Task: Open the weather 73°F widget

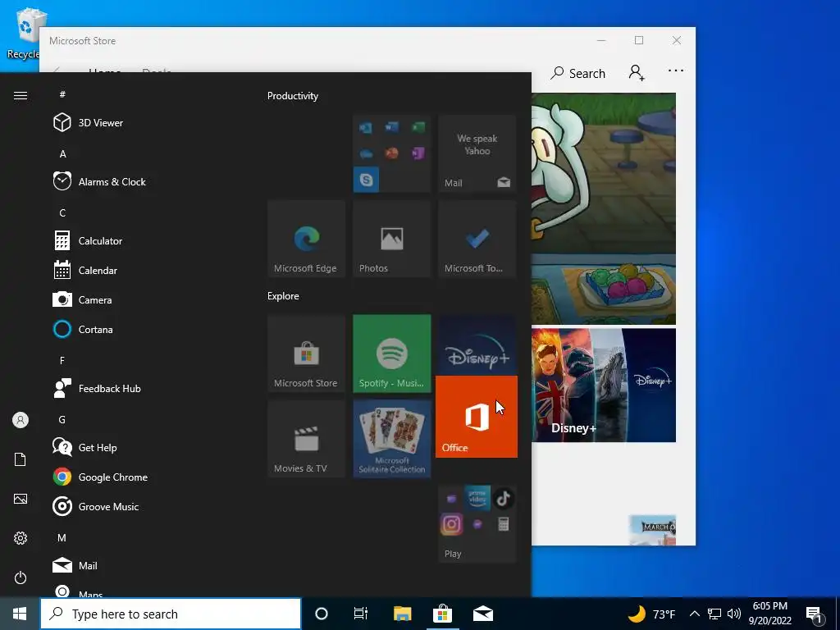Action: click(651, 614)
